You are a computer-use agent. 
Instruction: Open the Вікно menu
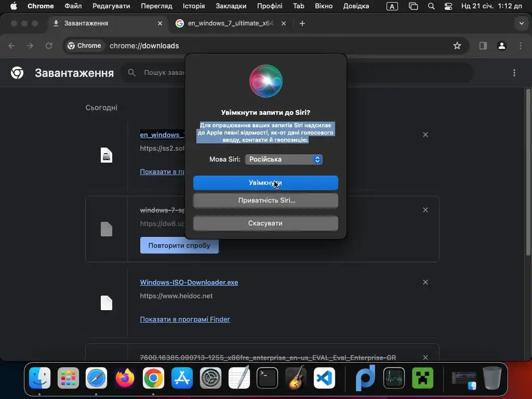coord(324,6)
